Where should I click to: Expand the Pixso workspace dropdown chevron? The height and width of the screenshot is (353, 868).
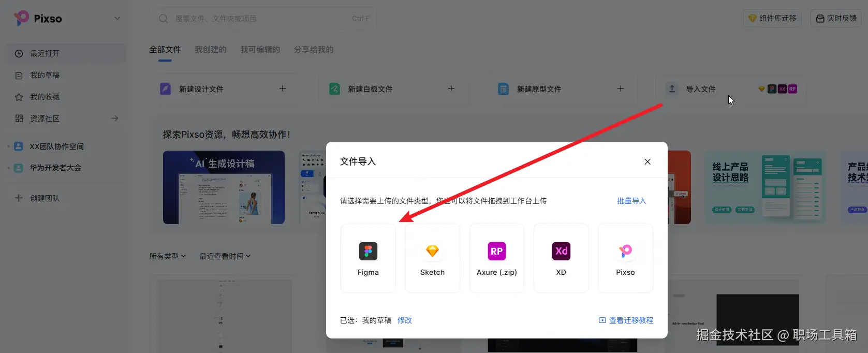click(117, 19)
